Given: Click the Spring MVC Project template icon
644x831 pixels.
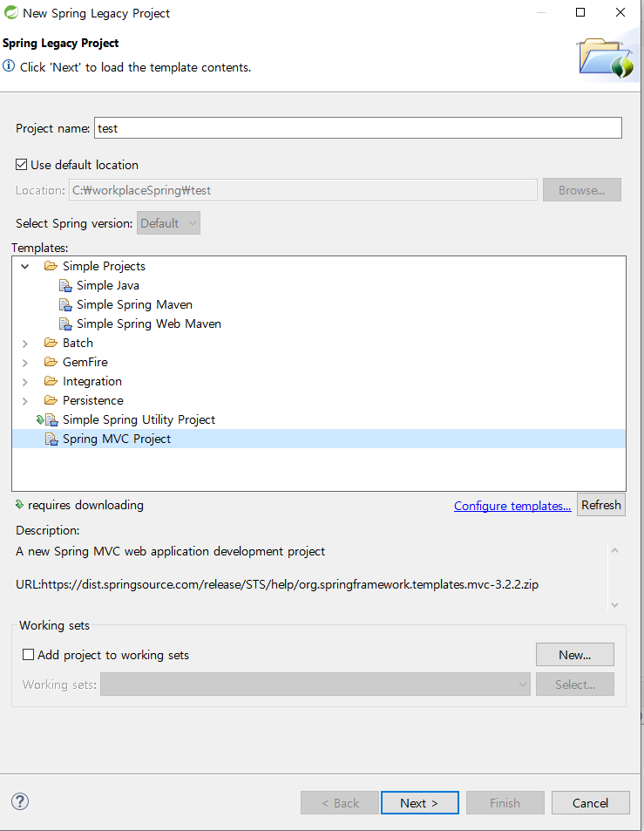Looking at the screenshot, I should [x=51, y=439].
